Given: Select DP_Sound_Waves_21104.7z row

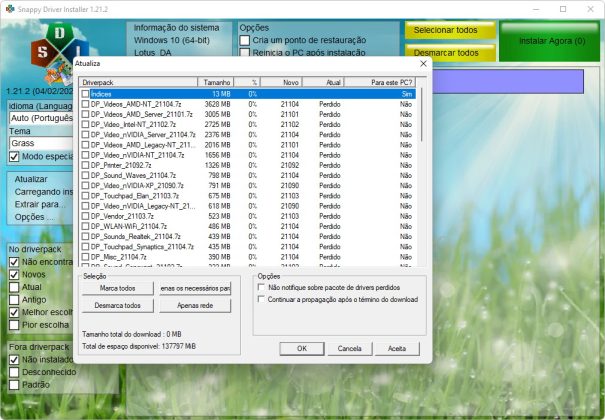Looking at the screenshot, I should click(247, 175).
